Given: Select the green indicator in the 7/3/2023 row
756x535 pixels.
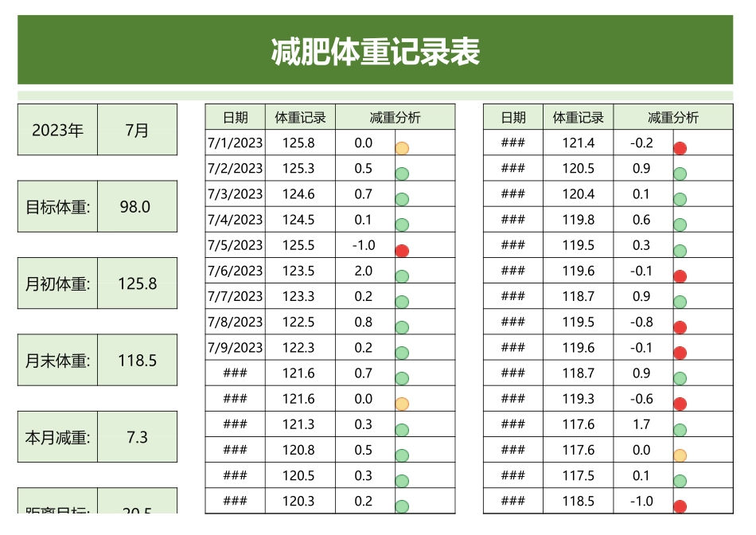Looking at the screenshot, I should 402,199.
